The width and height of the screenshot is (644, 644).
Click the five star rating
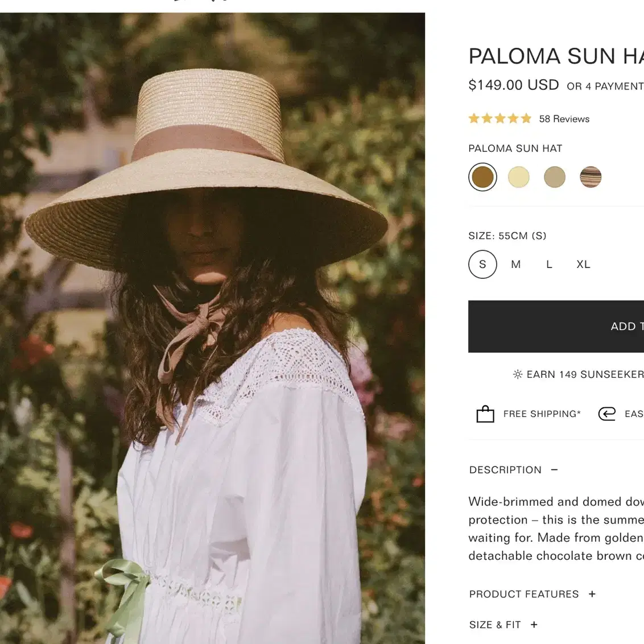(500, 119)
